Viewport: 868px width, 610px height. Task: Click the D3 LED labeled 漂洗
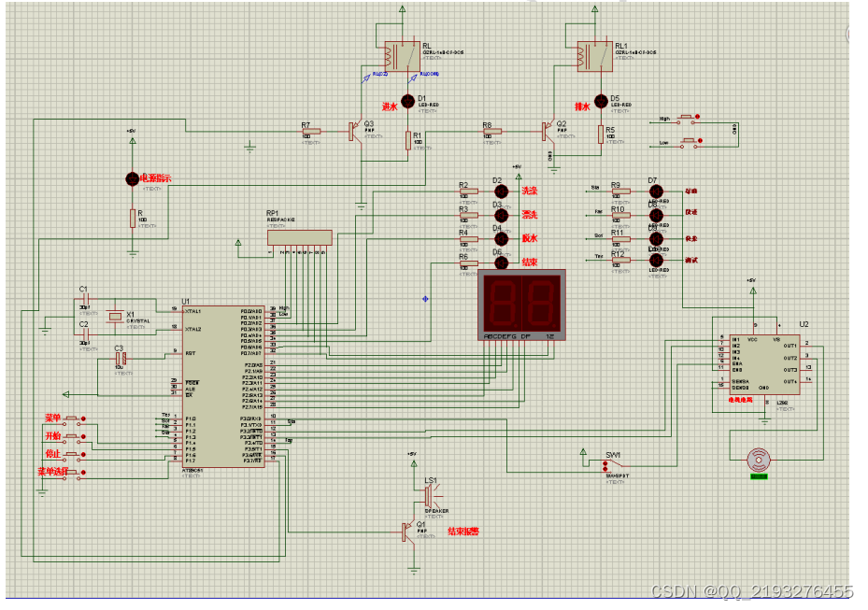pyautogui.click(x=501, y=216)
